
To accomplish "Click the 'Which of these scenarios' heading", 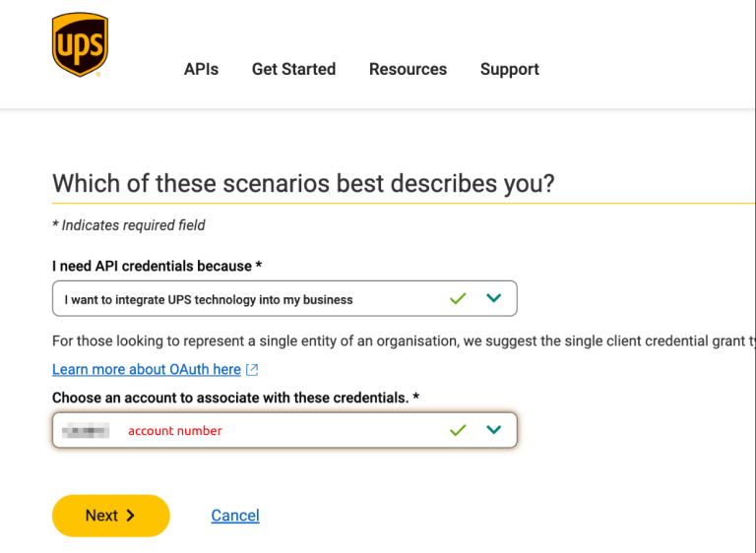I will pos(303,183).
